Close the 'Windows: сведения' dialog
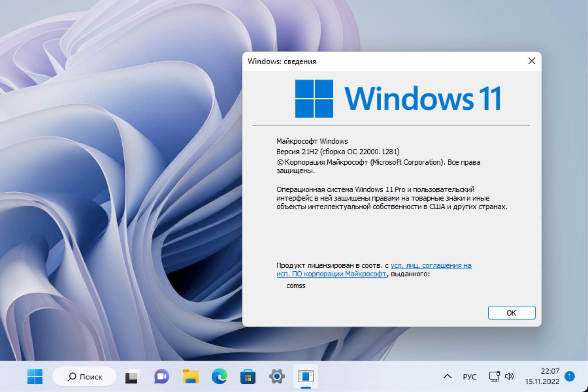 532,61
